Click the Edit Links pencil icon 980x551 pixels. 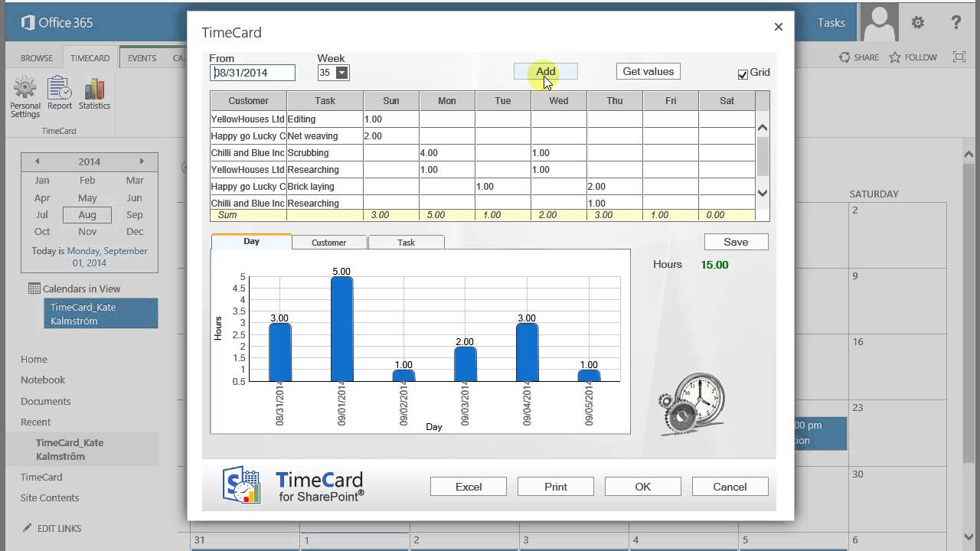[x=28, y=528]
